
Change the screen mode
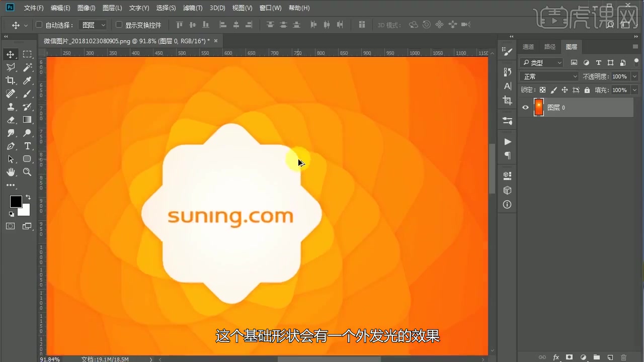pyautogui.click(x=27, y=226)
